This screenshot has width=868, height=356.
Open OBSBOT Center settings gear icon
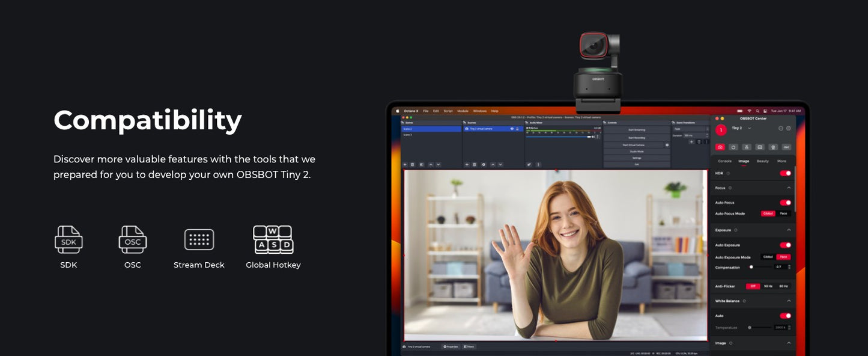click(x=789, y=128)
